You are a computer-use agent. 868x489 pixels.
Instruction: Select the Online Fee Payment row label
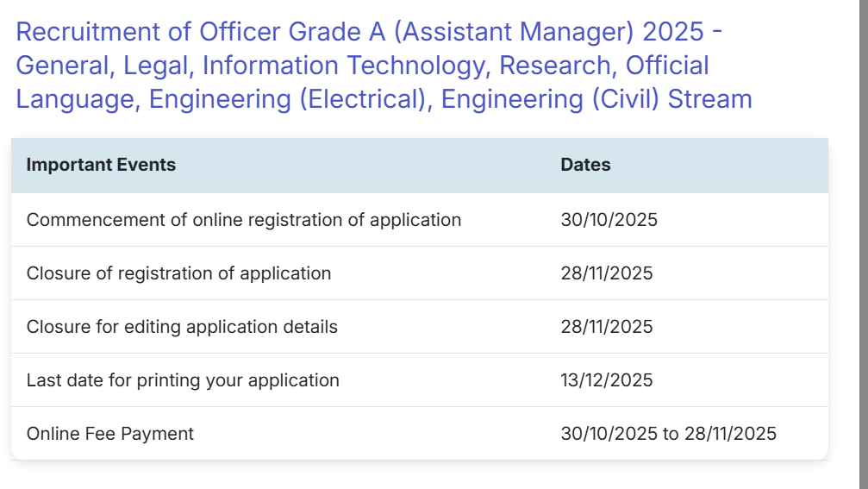point(110,434)
